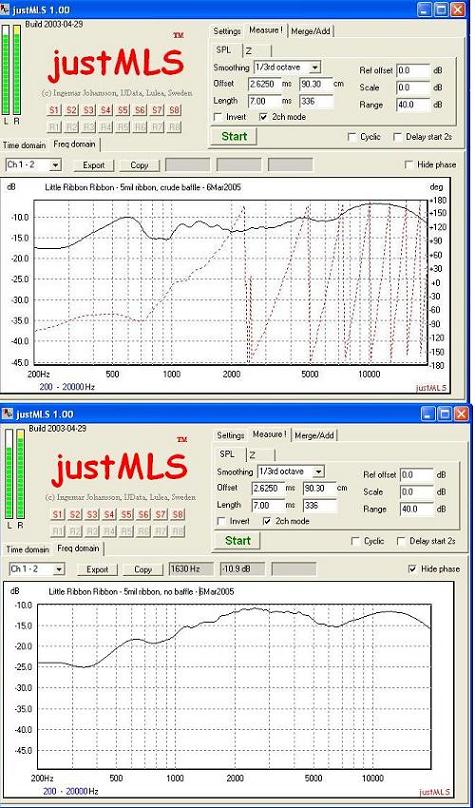Open Smoothing dropdown in lower window
The height and width of the screenshot is (808, 475).
pos(319,472)
